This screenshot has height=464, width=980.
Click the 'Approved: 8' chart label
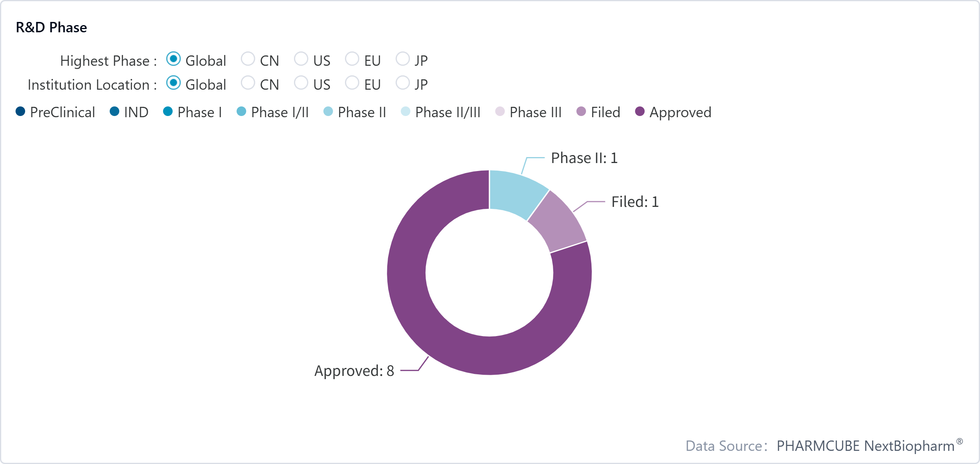pos(354,371)
